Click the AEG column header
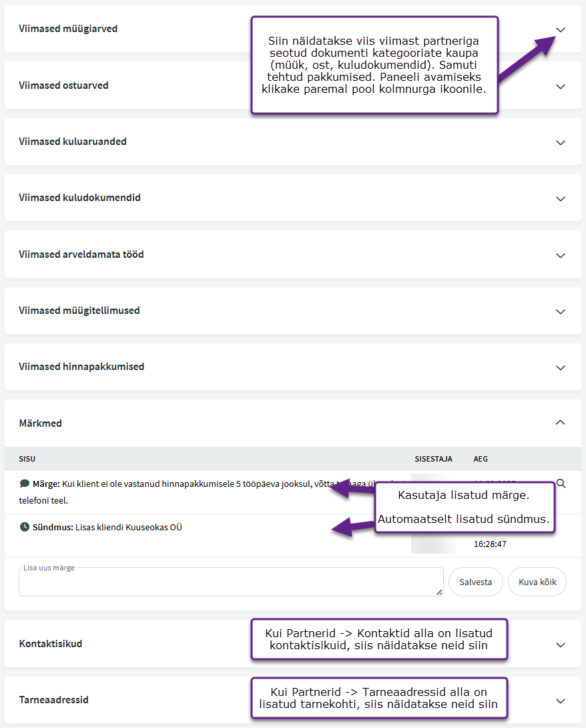 coord(481,459)
